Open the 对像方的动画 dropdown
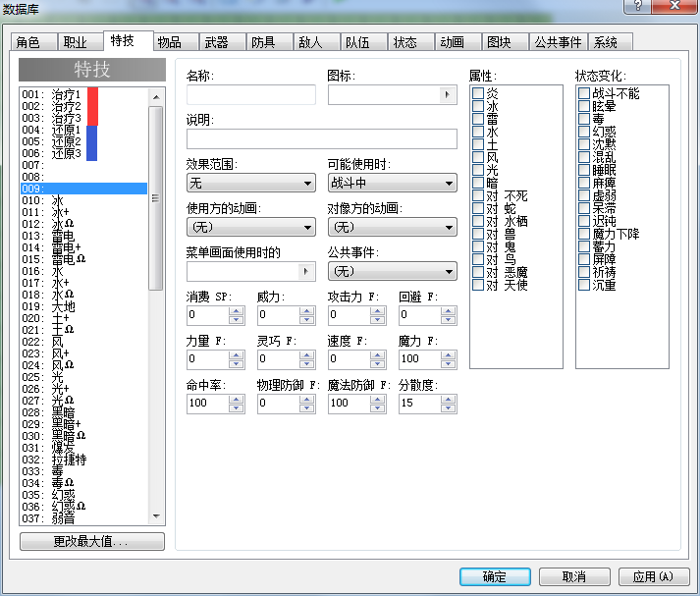Screen dimensions: 700x596 coord(393,227)
